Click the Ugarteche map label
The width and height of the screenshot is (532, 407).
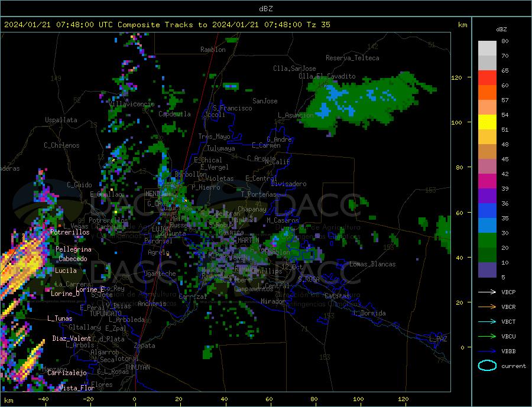coord(160,273)
